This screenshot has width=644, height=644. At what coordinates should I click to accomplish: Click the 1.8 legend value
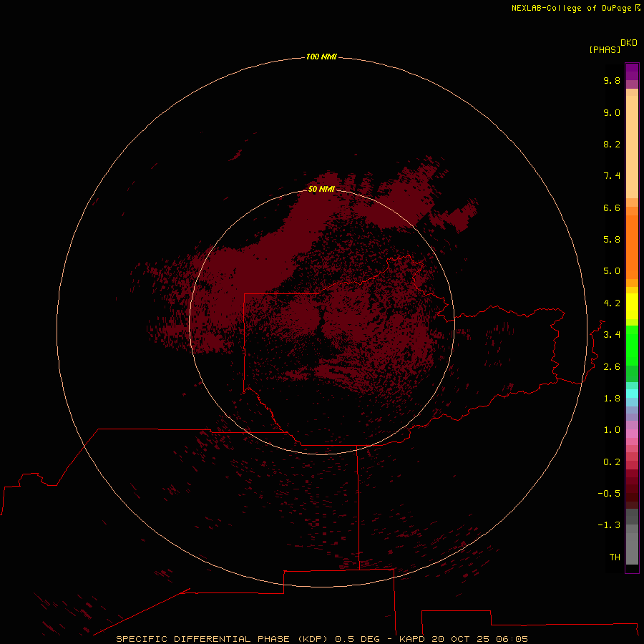(x=612, y=399)
